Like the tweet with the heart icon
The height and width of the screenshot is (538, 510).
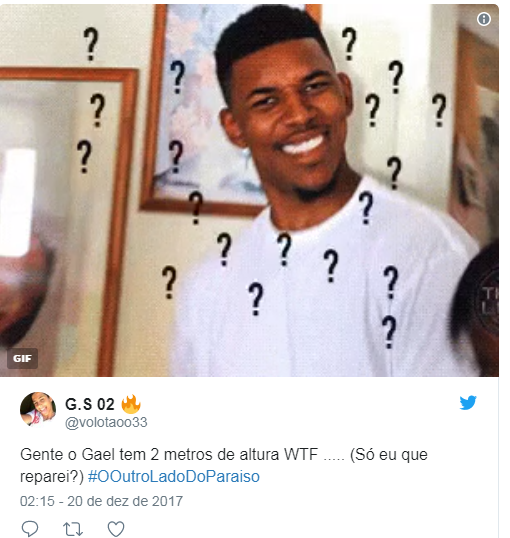tap(116, 529)
